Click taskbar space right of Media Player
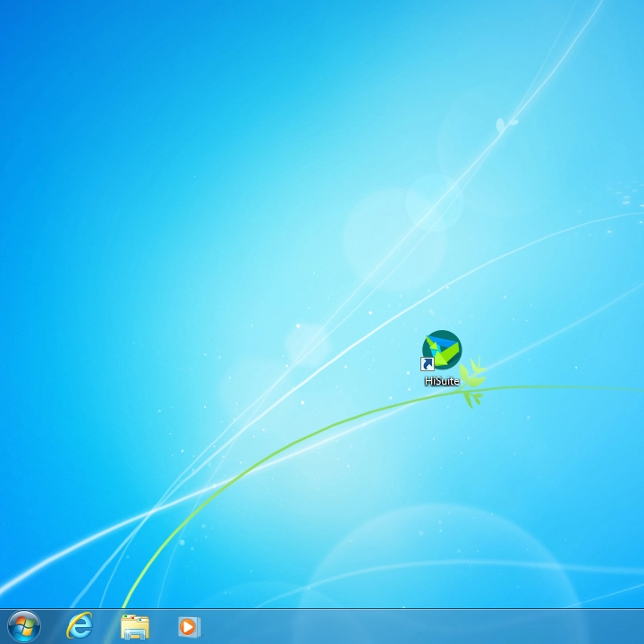The image size is (644, 644). (x=268, y=626)
